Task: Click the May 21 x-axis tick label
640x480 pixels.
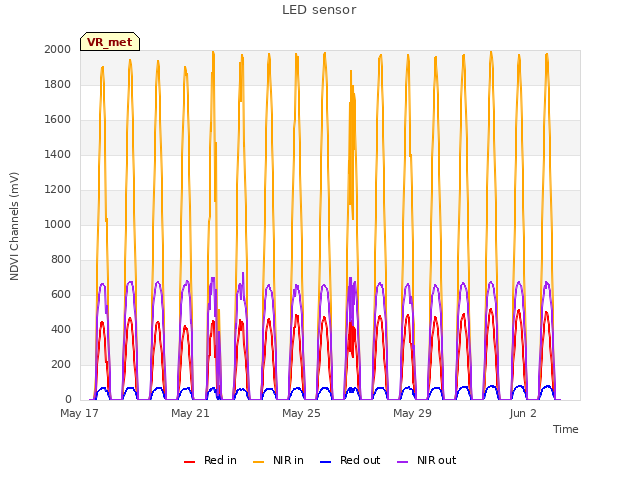Action: click(x=190, y=413)
